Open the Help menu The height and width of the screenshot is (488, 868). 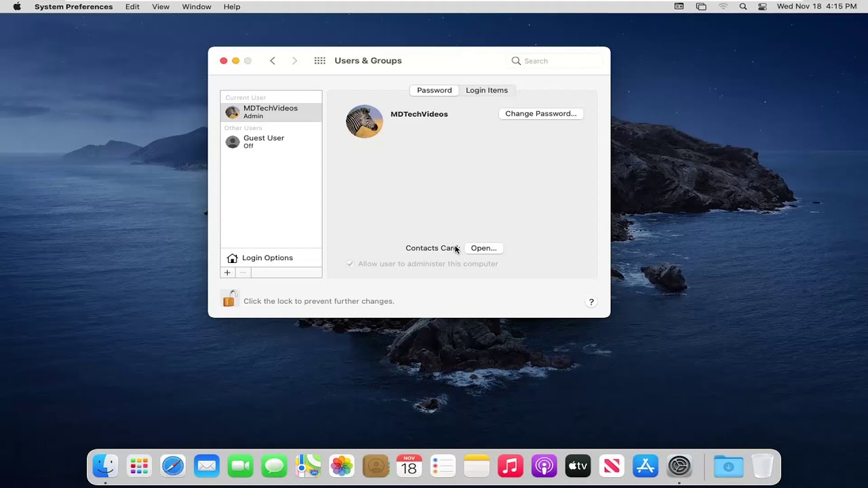pos(232,6)
